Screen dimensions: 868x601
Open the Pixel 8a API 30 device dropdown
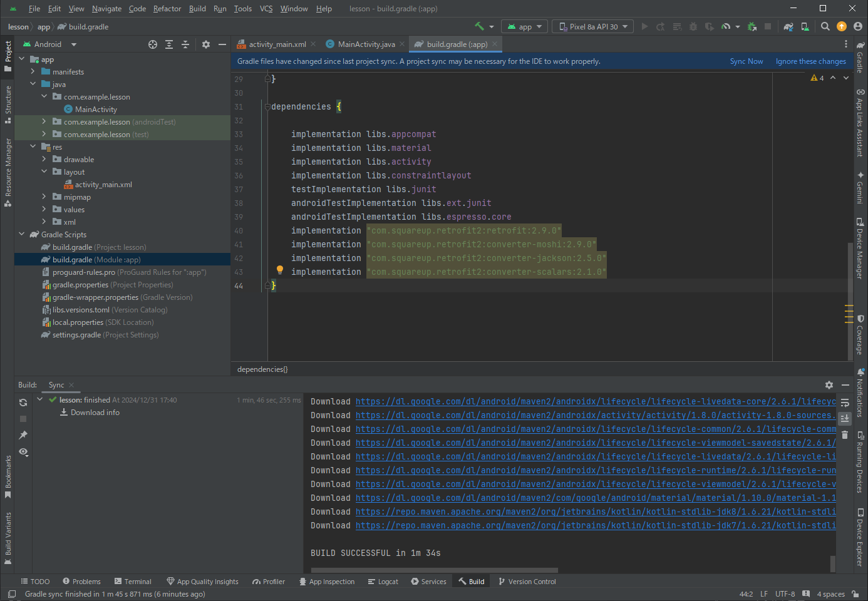[x=592, y=26]
